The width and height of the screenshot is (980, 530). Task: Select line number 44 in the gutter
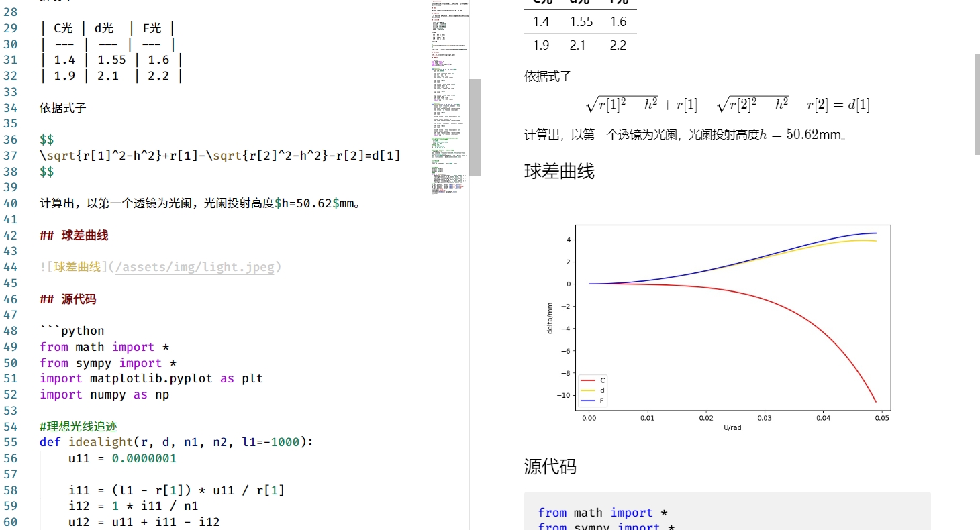click(x=11, y=267)
